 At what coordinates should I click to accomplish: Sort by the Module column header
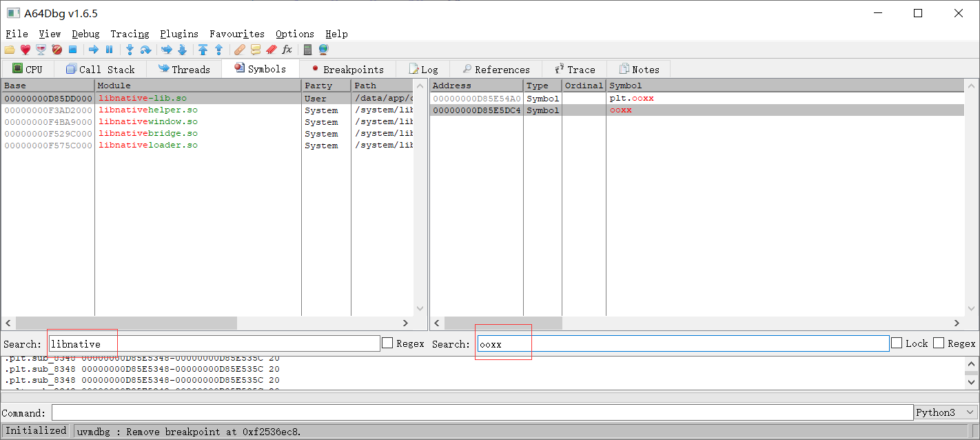[x=198, y=86]
